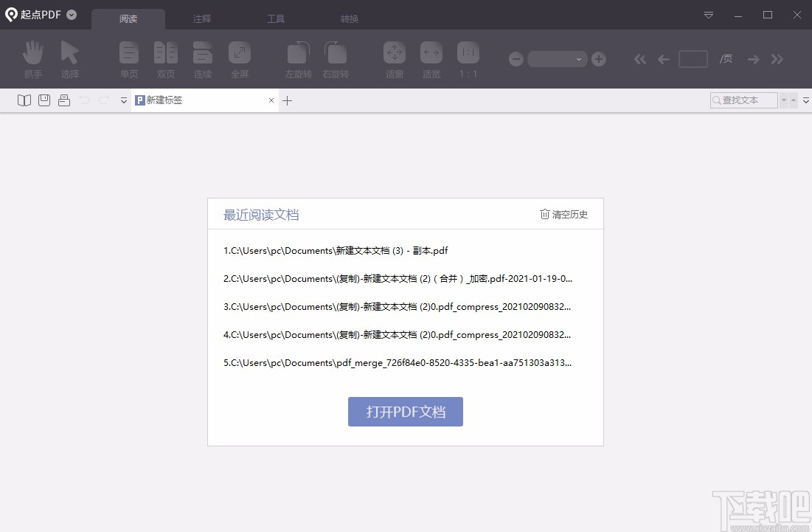Viewport: 812px width, 532px height.
Task: Click the save icon below the ribbon
Action: (x=44, y=100)
